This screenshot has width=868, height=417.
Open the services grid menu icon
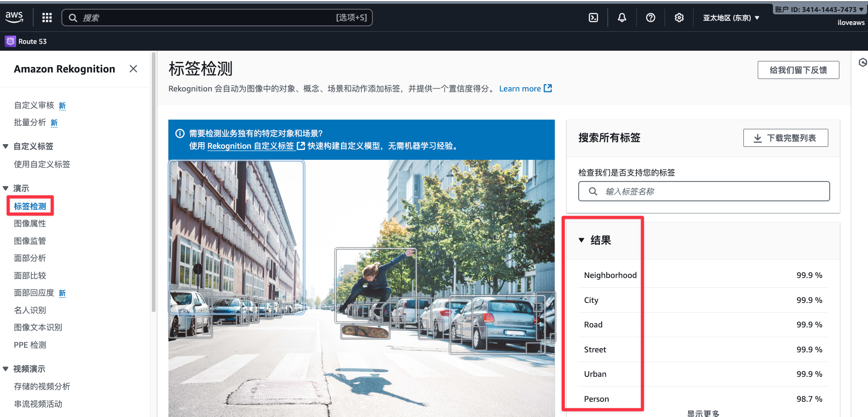click(x=47, y=18)
